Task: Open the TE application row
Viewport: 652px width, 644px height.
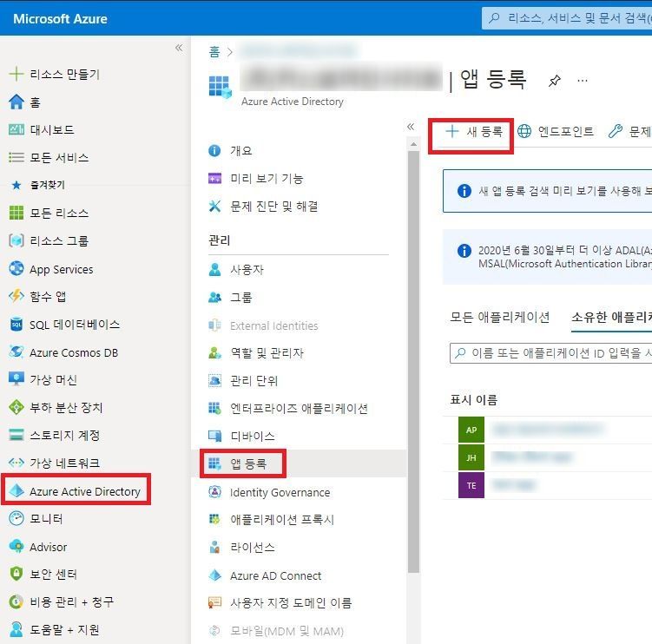Action: point(547,485)
